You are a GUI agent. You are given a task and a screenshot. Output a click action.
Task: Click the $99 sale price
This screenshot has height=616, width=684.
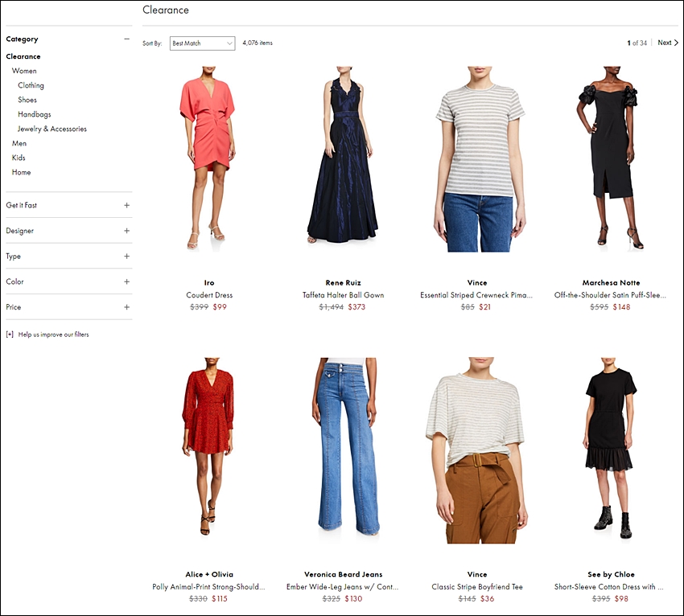point(220,307)
